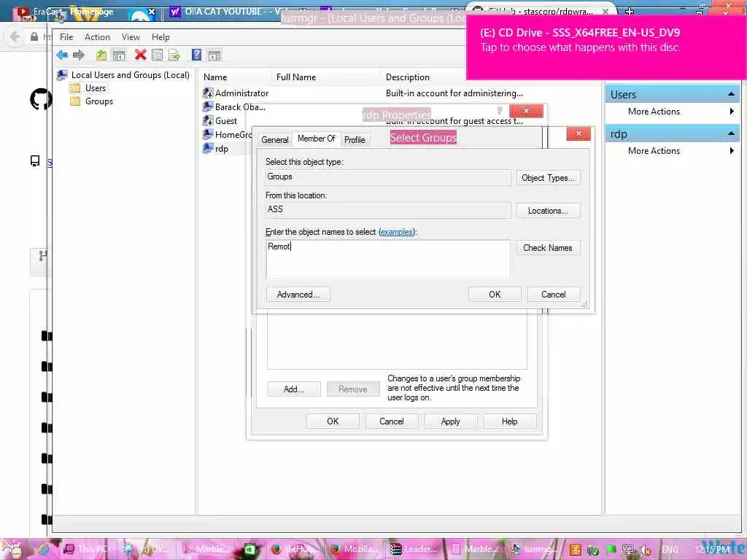Image resolution: width=747 pixels, height=560 pixels.
Task: Click the system clock on taskbar
Action: click(713, 550)
